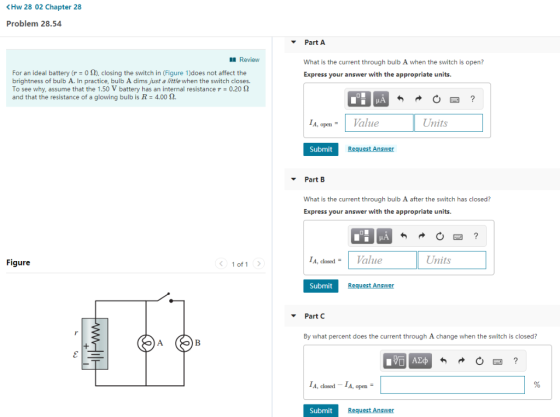Undo the last entry in Part A
560x417 pixels.
click(x=400, y=99)
